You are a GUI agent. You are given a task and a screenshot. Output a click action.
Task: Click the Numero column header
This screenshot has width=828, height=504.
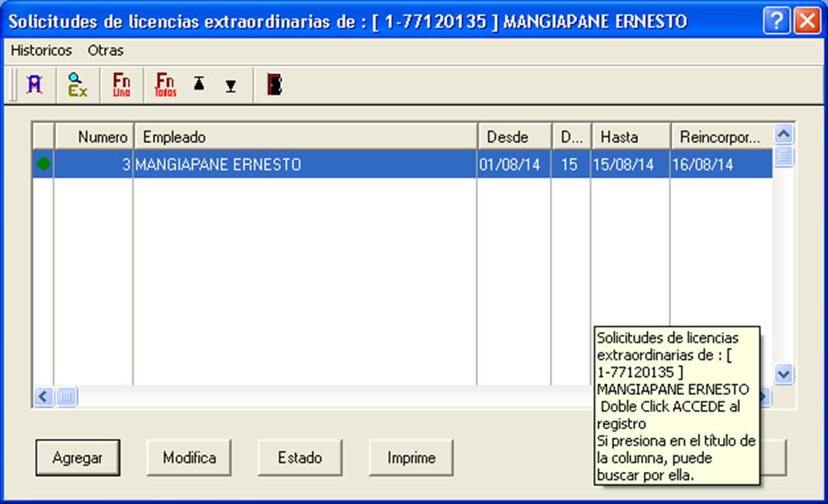94,137
